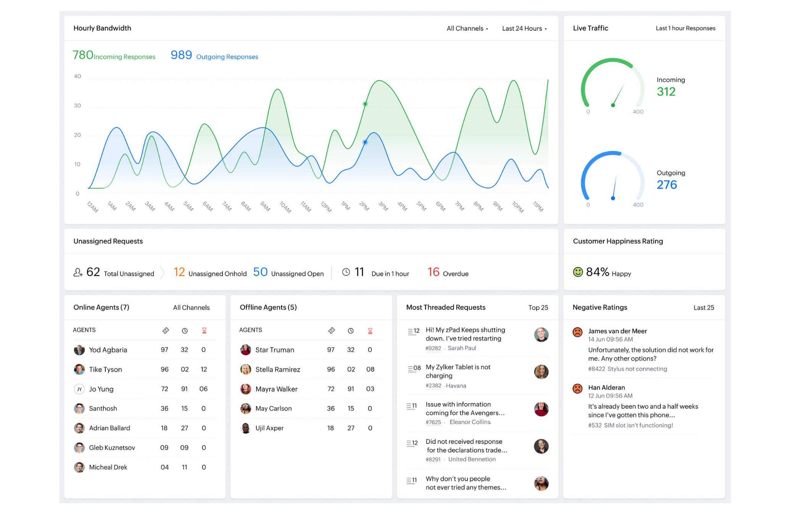The image size is (812, 514).
Task: Expand the chevron after 62 Total Unassigned
Action: (x=163, y=272)
